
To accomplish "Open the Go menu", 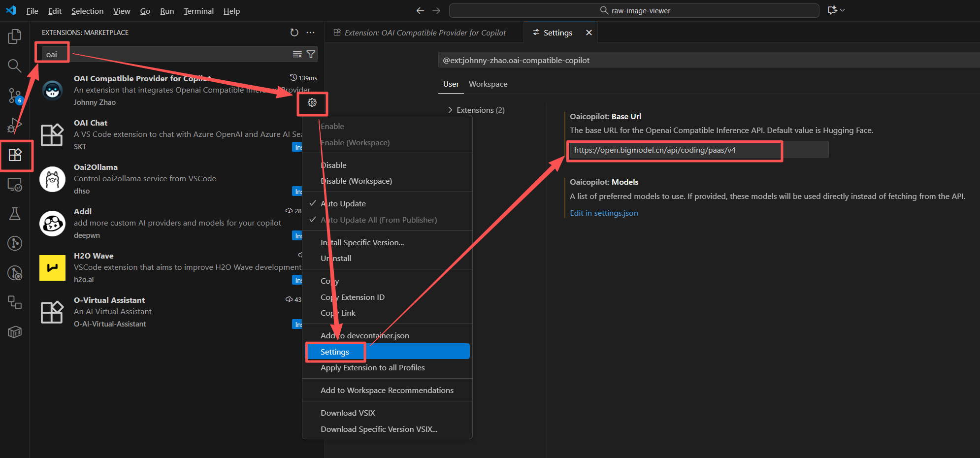I will click(x=145, y=11).
